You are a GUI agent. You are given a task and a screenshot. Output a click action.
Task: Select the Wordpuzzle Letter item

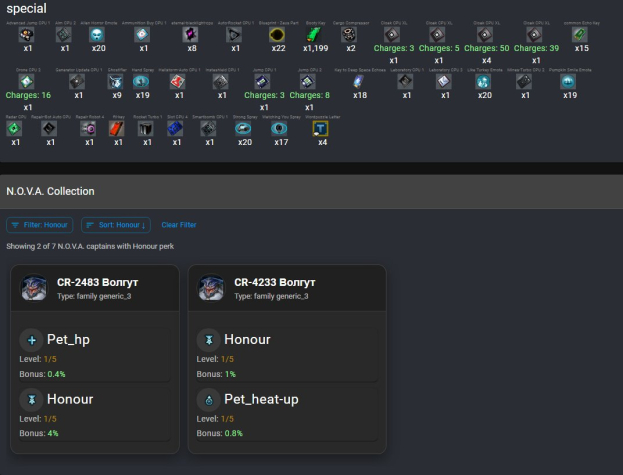[x=321, y=129]
